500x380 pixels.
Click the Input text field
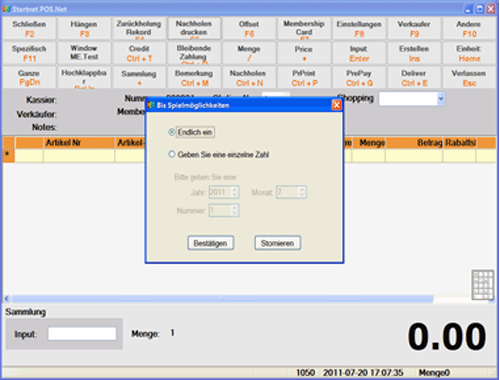[82, 334]
